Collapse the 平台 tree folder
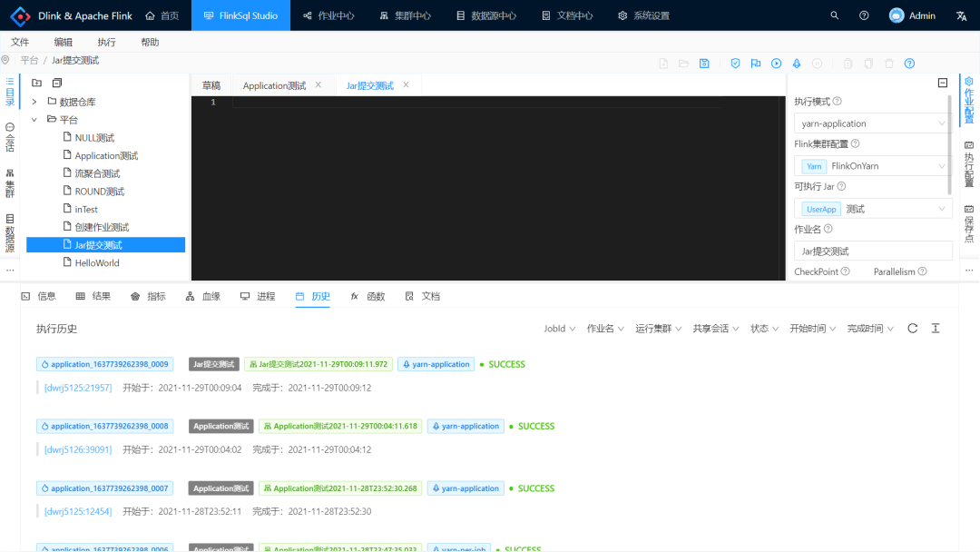This screenshot has height=552, width=980. pyautogui.click(x=34, y=120)
